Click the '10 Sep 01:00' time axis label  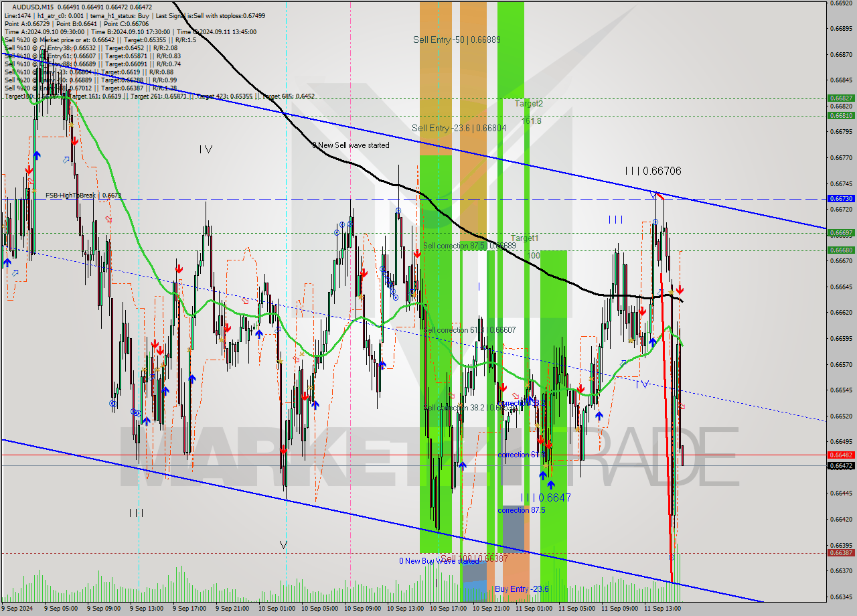[x=277, y=609]
